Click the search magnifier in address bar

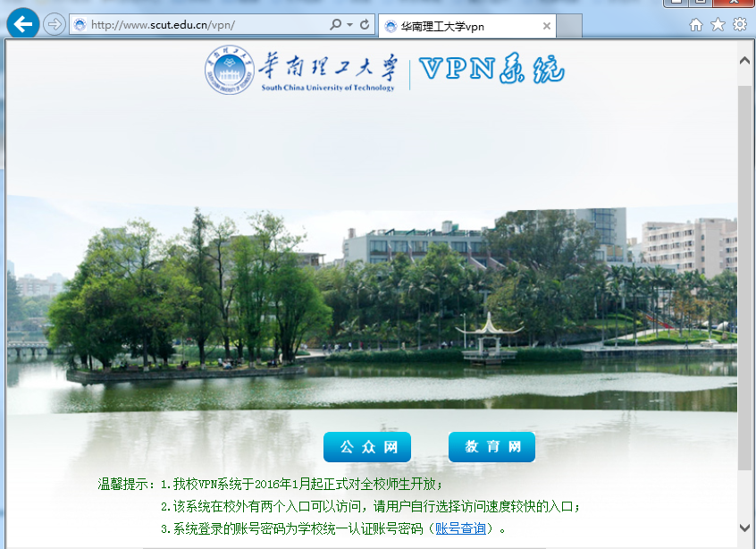pyautogui.click(x=335, y=24)
